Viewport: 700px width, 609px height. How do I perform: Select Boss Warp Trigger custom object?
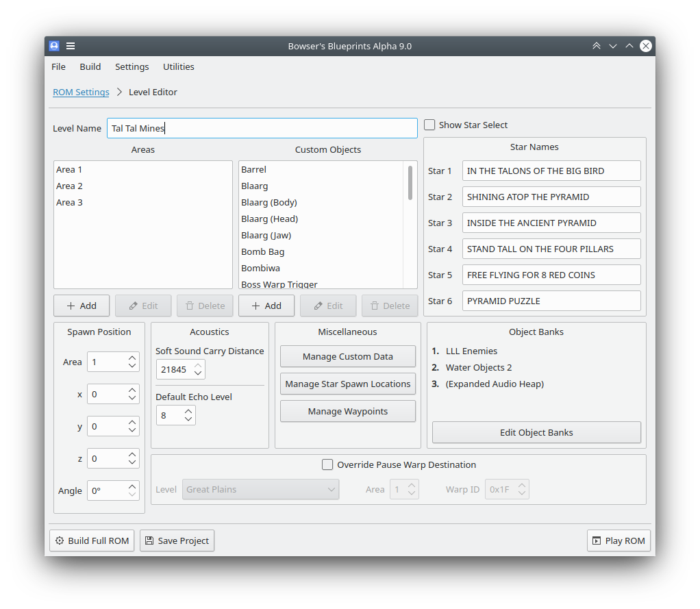[321, 284]
